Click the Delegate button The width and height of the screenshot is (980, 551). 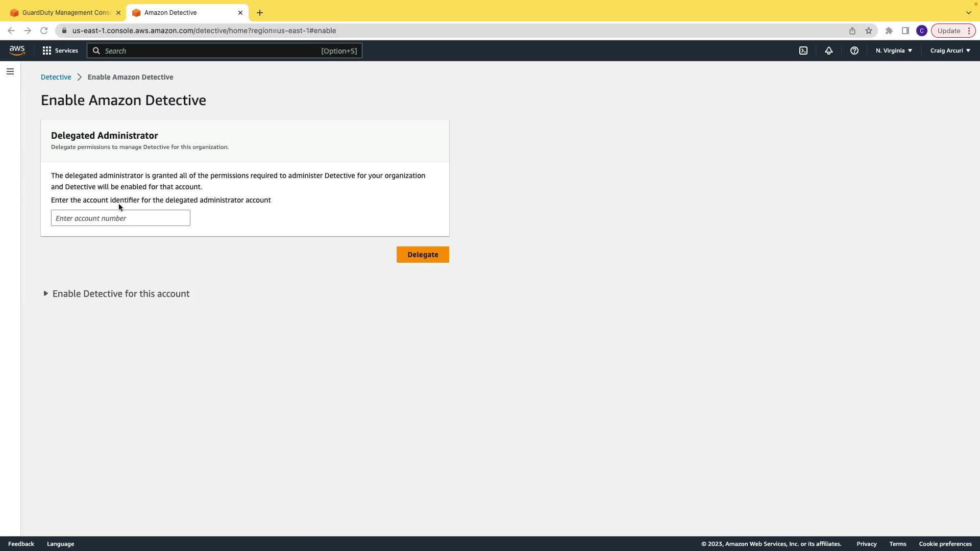423,255
